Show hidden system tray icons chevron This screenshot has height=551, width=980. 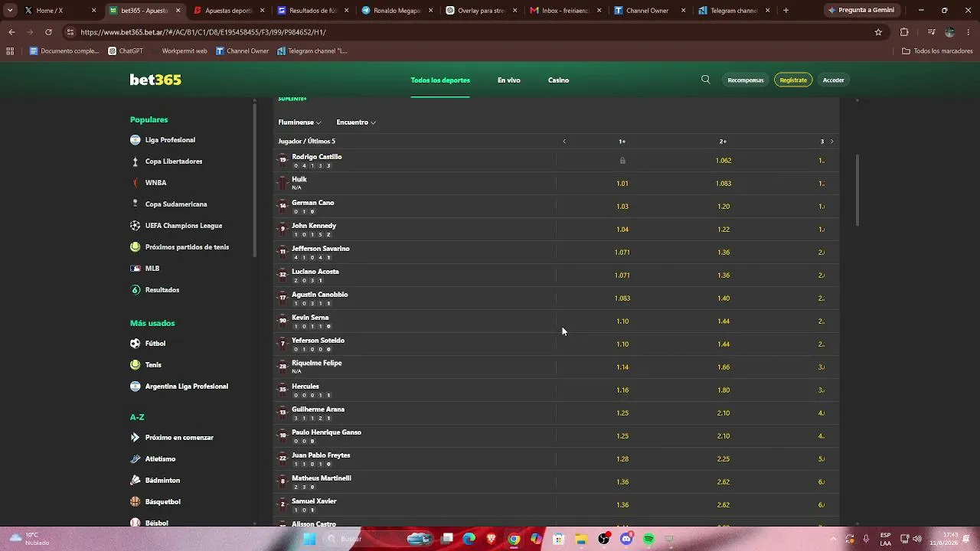tap(833, 539)
